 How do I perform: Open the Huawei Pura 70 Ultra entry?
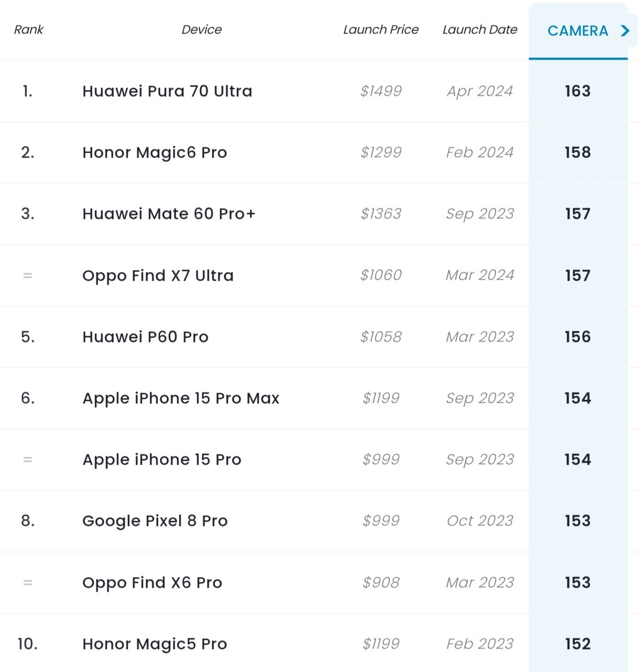pyautogui.click(x=167, y=92)
